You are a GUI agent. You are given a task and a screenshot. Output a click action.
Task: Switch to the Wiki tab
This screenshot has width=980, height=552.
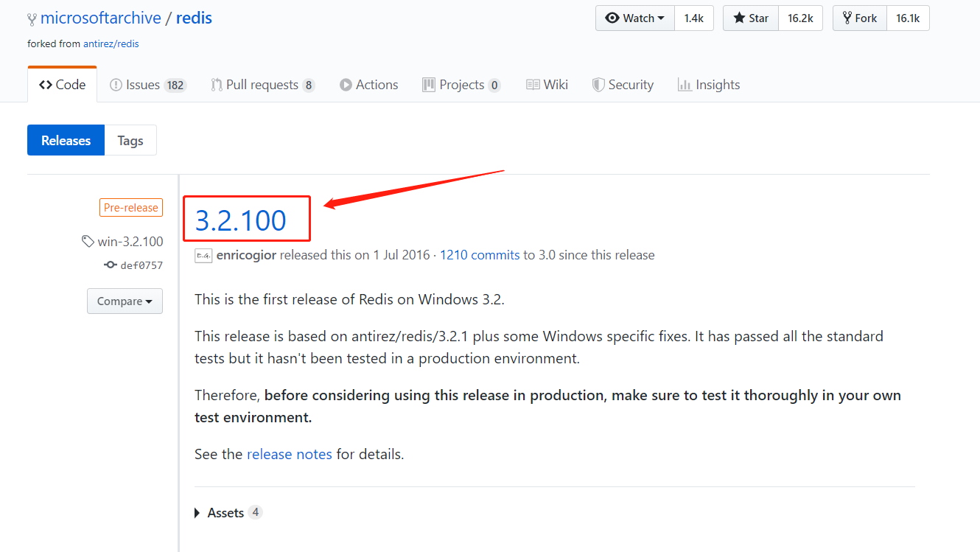click(547, 85)
